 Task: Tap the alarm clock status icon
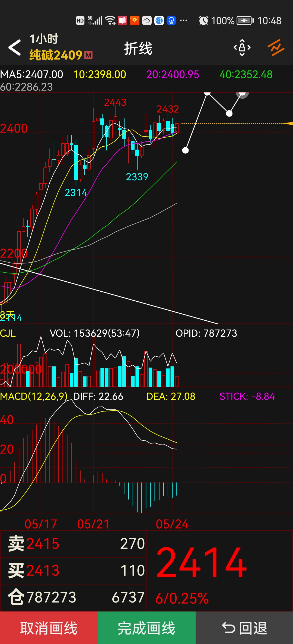(x=203, y=21)
